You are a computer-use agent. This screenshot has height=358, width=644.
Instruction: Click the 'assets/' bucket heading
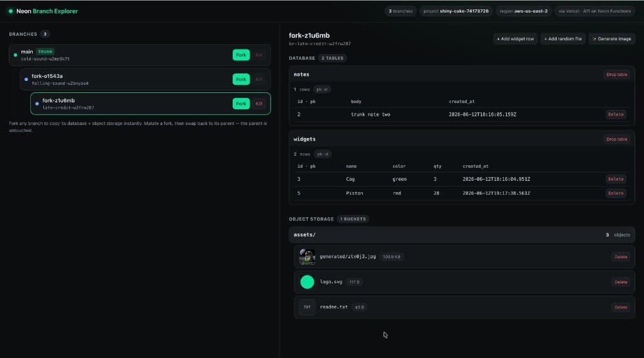click(x=304, y=235)
